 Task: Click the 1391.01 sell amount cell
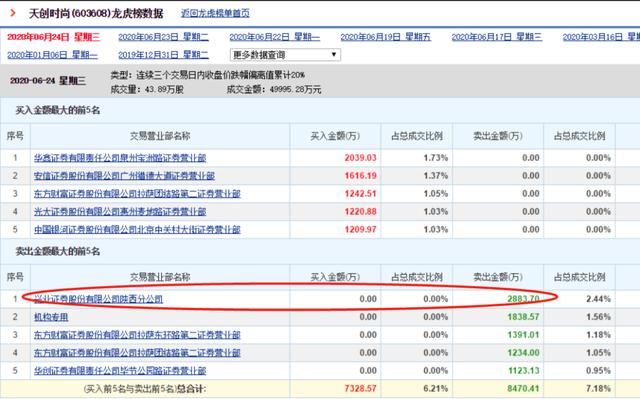(x=523, y=335)
